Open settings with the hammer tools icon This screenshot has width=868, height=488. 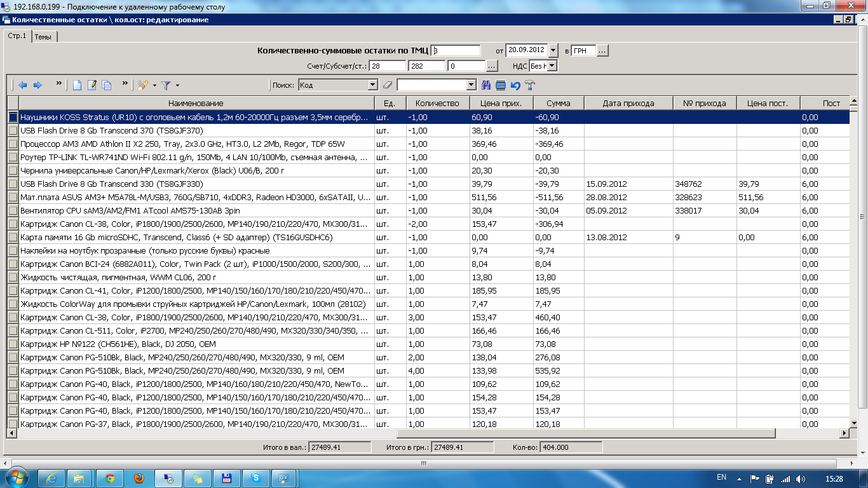[x=531, y=85]
